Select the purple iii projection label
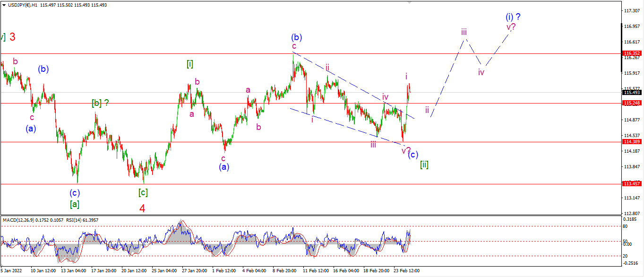 tap(464, 32)
